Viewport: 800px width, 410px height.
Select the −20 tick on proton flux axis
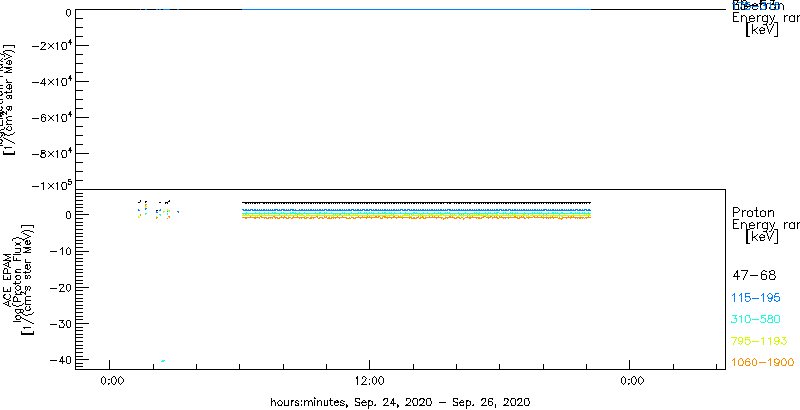click(62, 288)
